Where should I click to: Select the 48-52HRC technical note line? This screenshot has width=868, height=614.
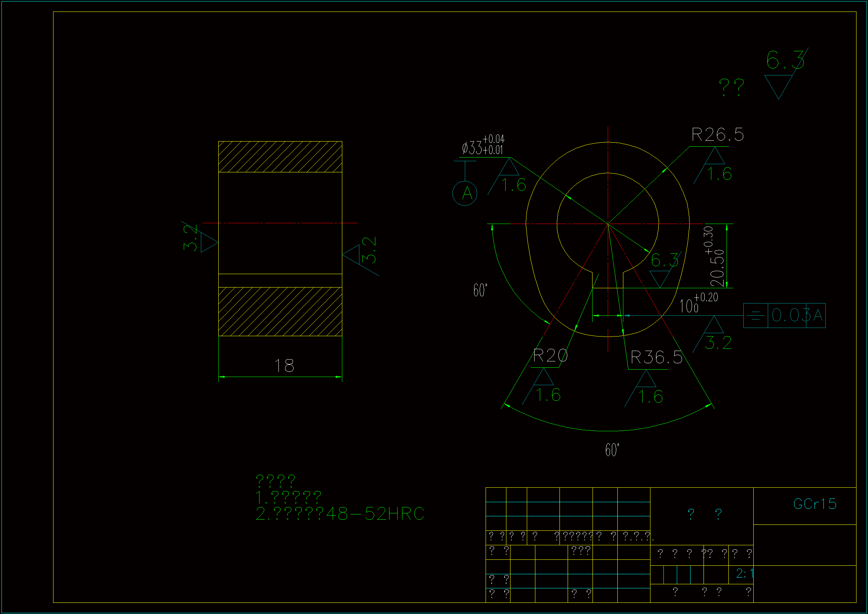[x=339, y=514]
